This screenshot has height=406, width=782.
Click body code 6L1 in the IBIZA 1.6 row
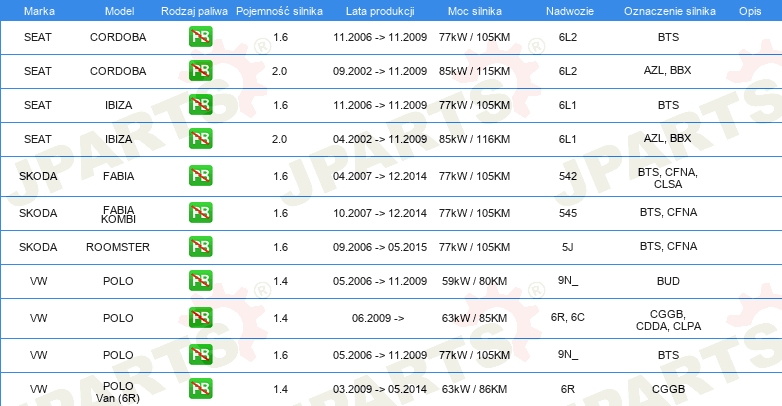pyautogui.click(x=568, y=105)
